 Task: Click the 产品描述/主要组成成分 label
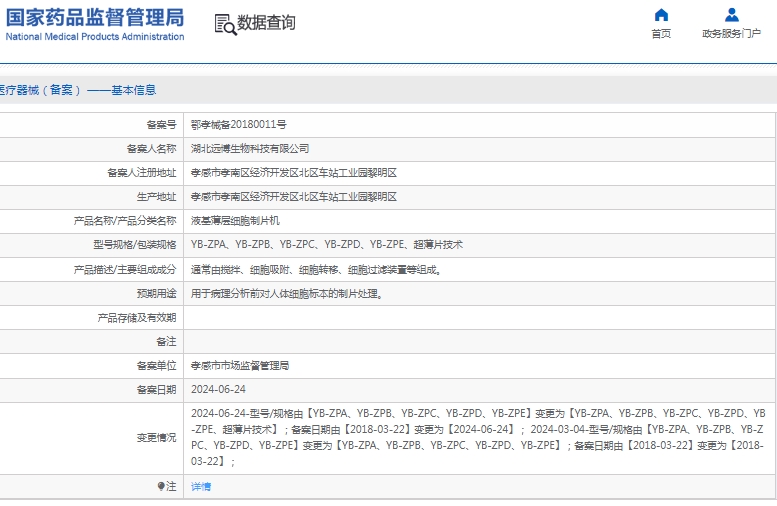tap(125, 270)
